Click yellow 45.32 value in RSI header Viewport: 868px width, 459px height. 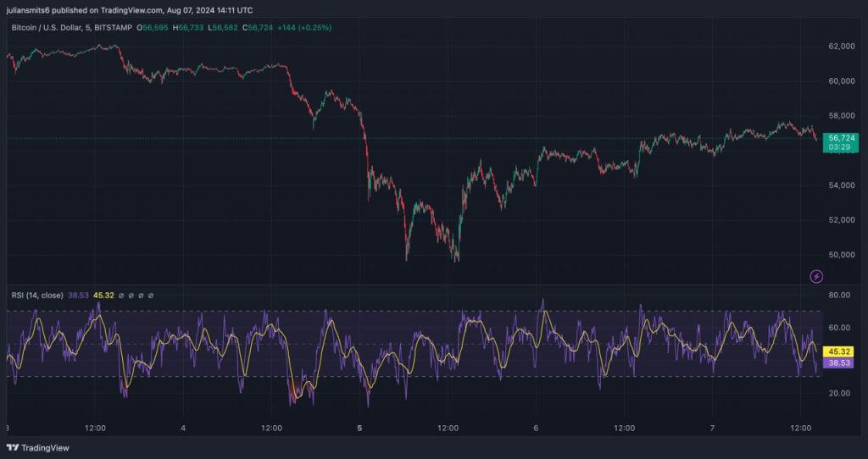103,296
